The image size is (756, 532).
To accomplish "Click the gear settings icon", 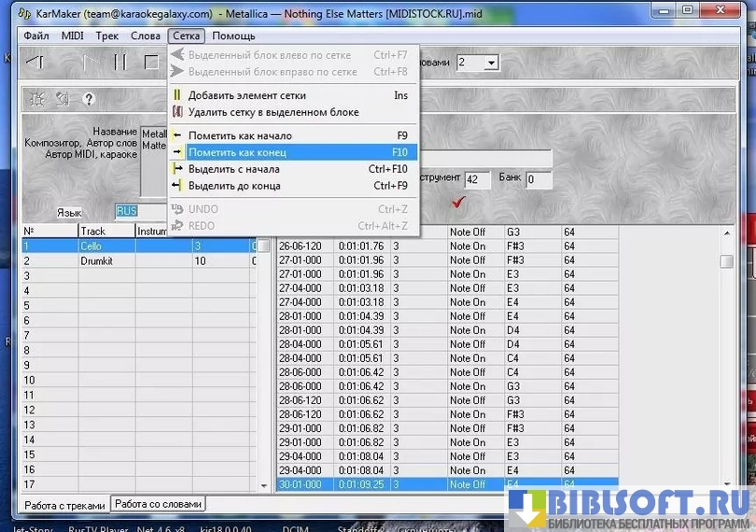I will (37, 98).
